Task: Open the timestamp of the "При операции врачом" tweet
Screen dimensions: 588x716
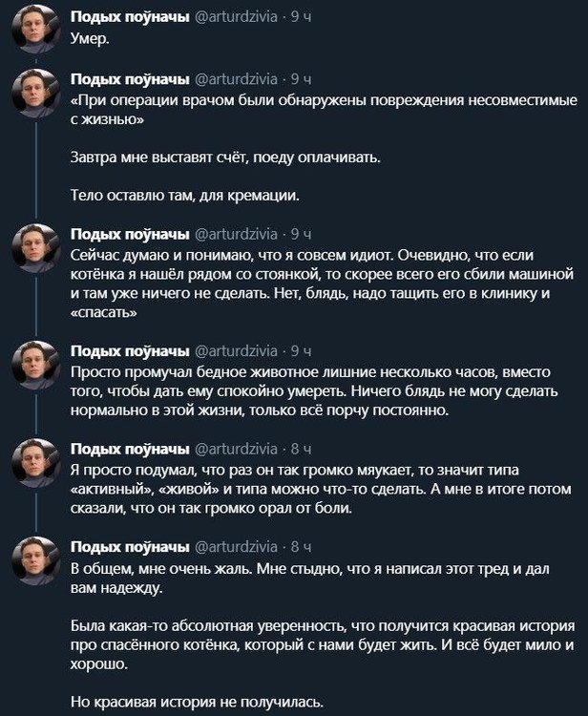Action: [x=301, y=78]
